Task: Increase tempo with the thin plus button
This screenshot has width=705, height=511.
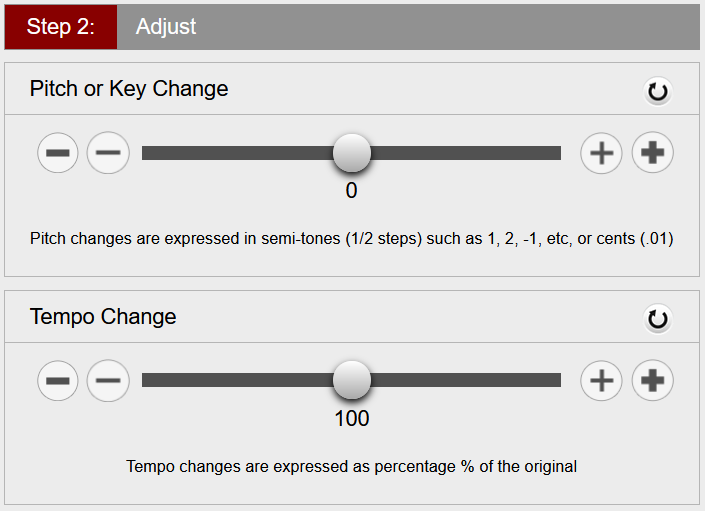Action: click(x=602, y=381)
